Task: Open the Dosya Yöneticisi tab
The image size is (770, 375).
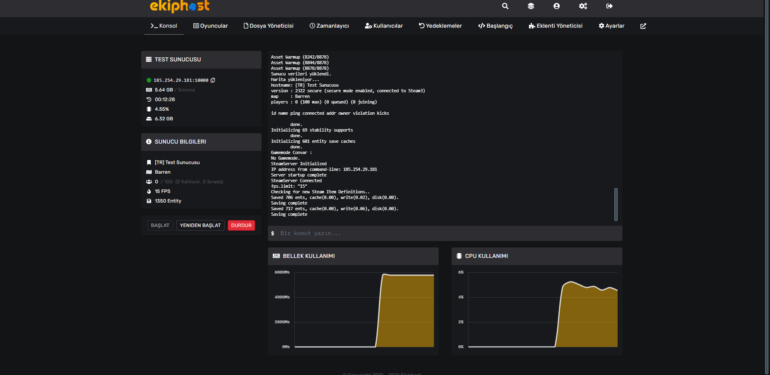Action: [268, 26]
